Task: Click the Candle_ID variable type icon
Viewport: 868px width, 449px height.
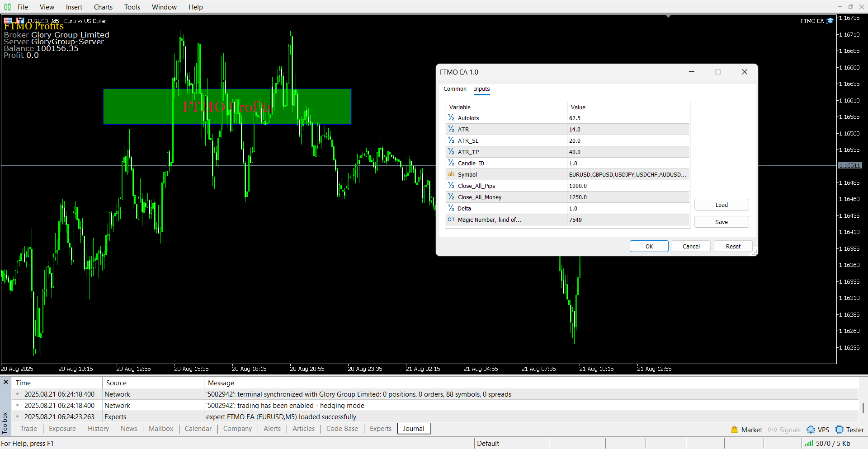Action: [x=451, y=163]
